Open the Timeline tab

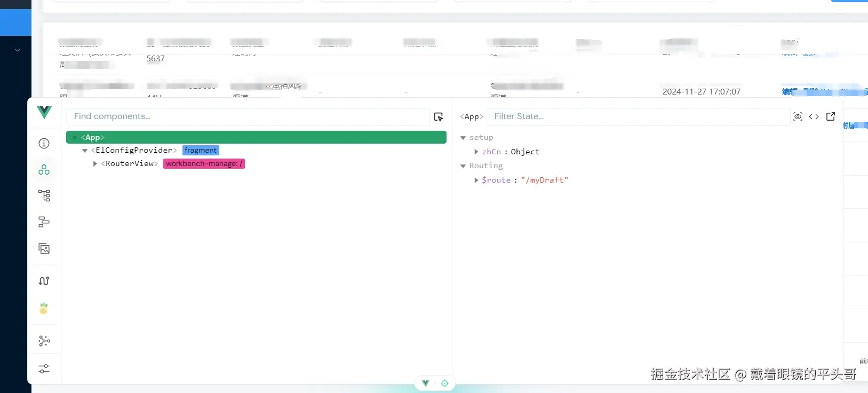pyautogui.click(x=44, y=222)
